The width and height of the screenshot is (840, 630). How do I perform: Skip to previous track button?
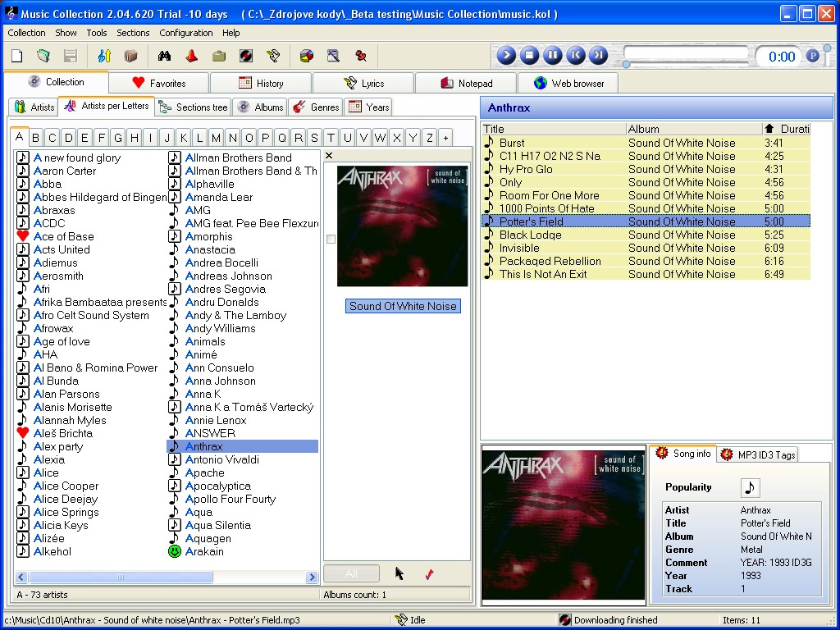tap(576, 55)
